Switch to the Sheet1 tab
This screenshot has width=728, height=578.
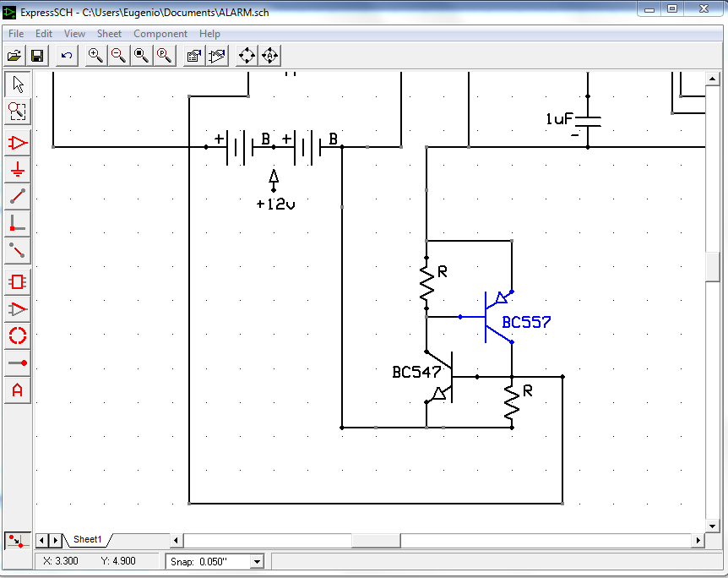pyautogui.click(x=87, y=539)
